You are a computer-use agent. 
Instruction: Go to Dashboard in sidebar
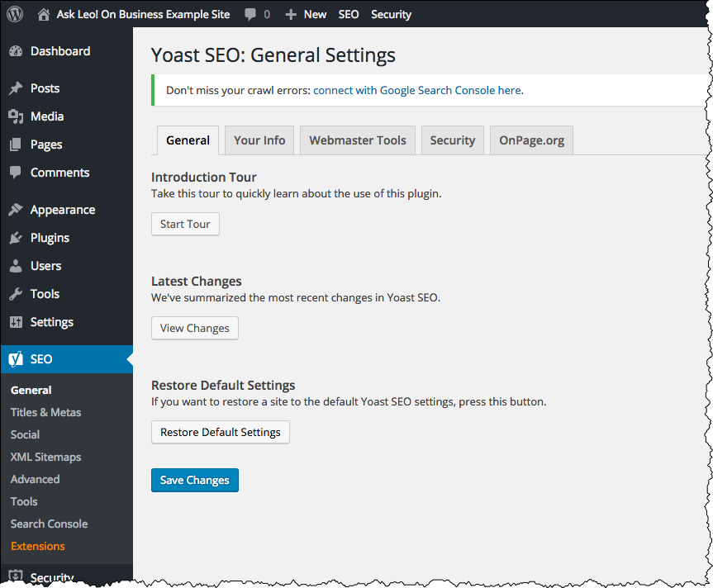coord(60,51)
